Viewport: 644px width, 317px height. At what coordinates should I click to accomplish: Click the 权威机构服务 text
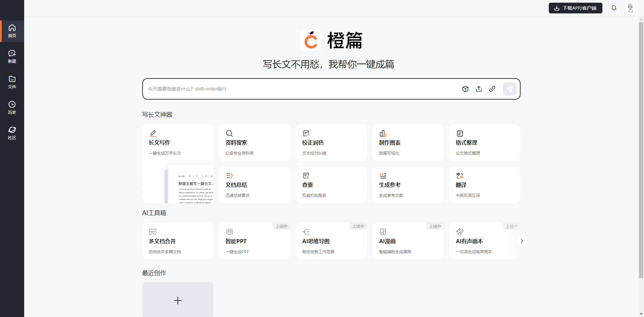pos(314,196)
